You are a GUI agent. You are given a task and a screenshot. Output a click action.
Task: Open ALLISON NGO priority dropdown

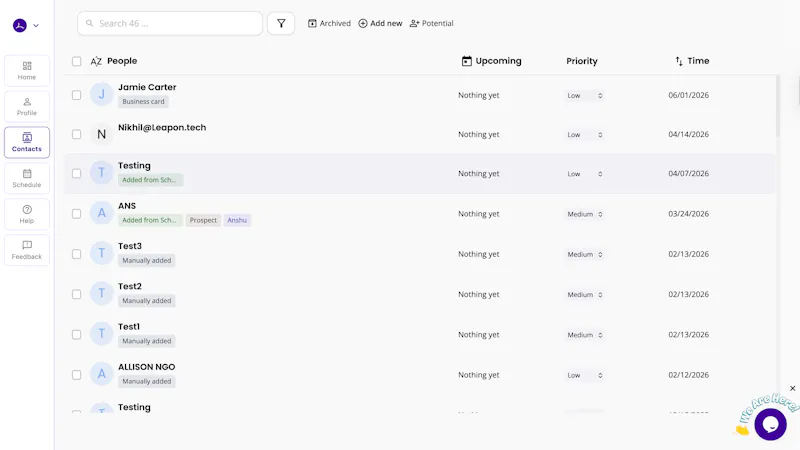585,375
